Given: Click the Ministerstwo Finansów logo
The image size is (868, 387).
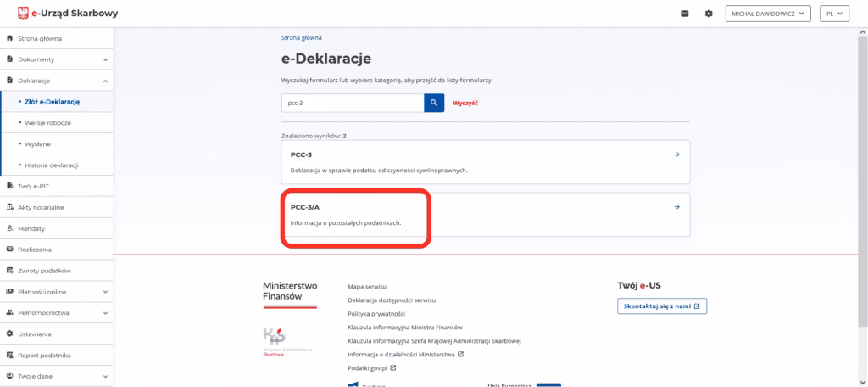Looking at the screenshot, I should tap(290, 294).
